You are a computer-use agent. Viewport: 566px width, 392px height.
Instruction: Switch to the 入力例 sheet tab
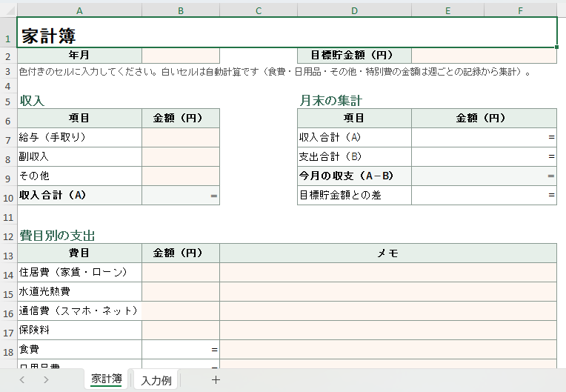(156, 380)
